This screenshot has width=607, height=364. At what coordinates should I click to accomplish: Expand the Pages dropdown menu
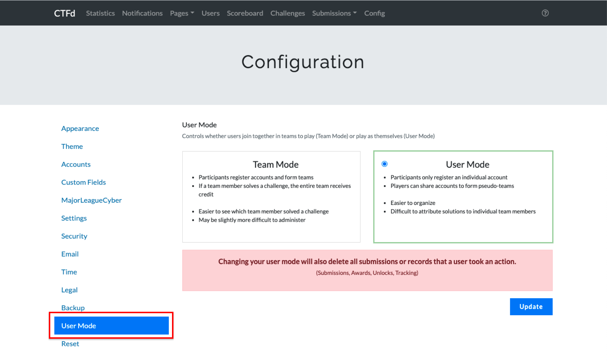tap(182, 13)
